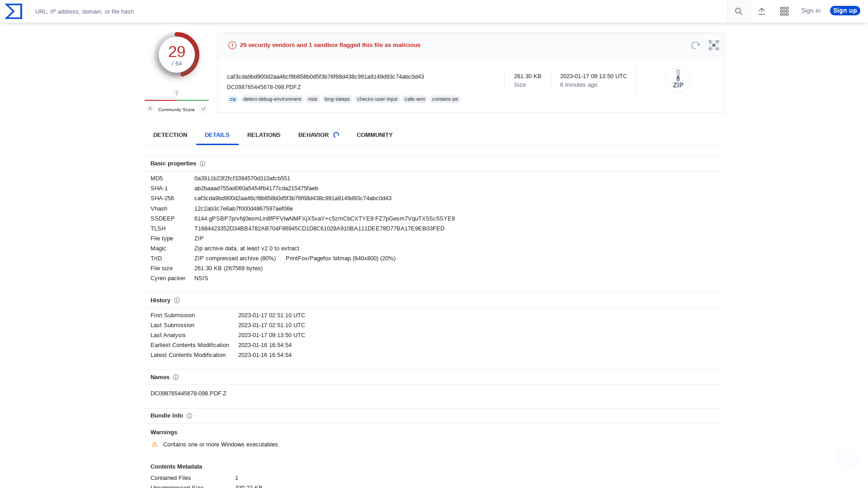The width and height of the screenshot is (868, 488).
Task: Click the MD5 hash value
Action: 242,178
